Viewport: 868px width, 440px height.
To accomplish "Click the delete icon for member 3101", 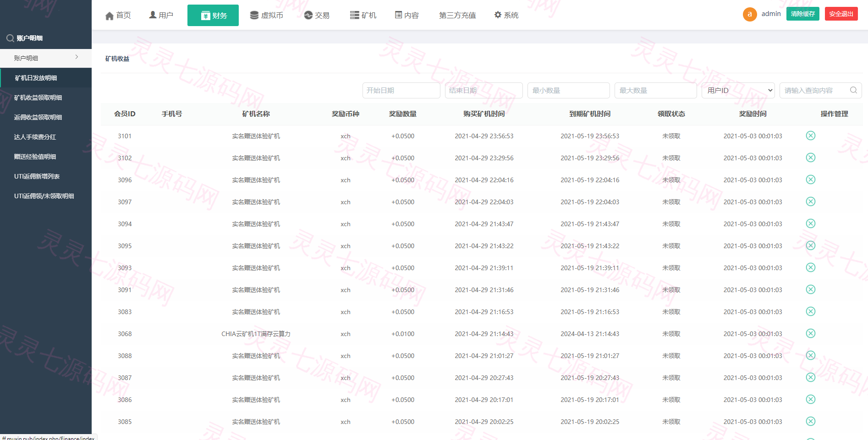I will click(810, 136).
